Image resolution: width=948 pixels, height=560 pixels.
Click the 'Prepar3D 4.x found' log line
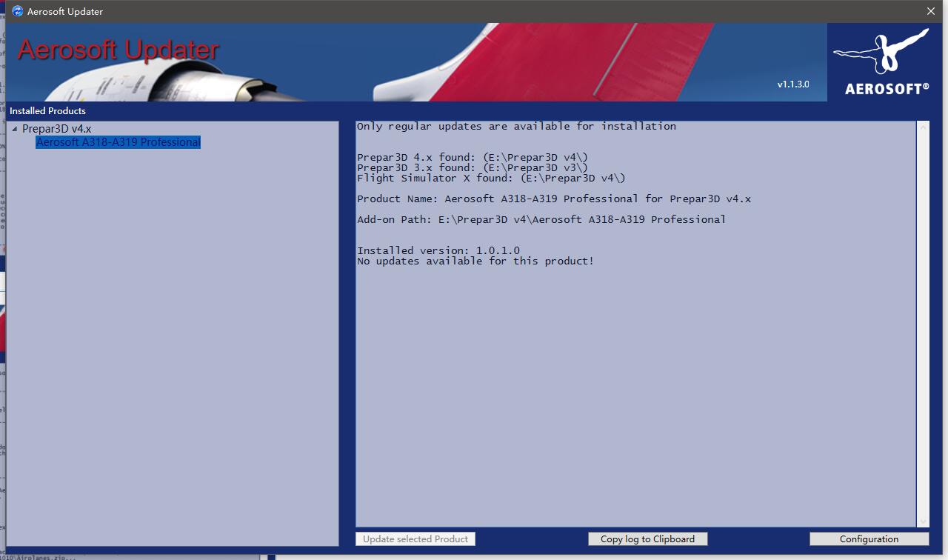473,157
